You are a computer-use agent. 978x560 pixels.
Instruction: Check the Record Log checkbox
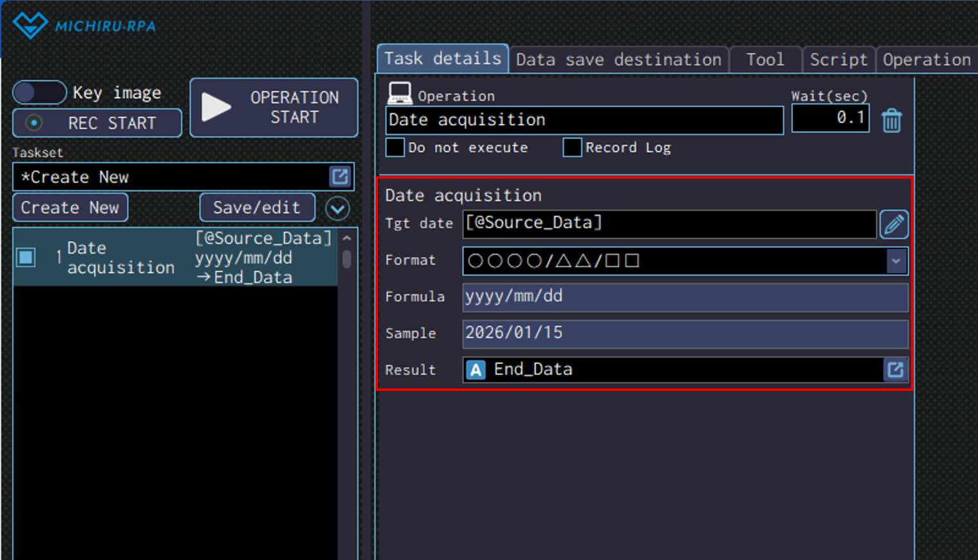(572, 148)
